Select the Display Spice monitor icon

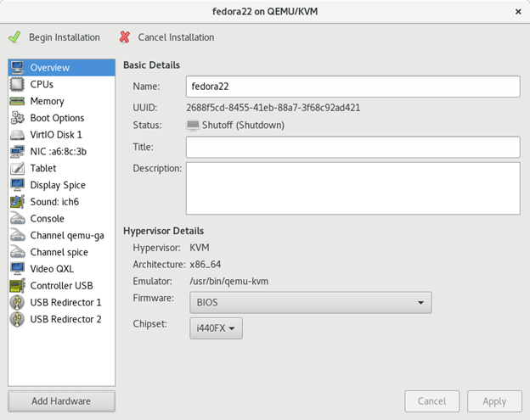coord(17,185)
